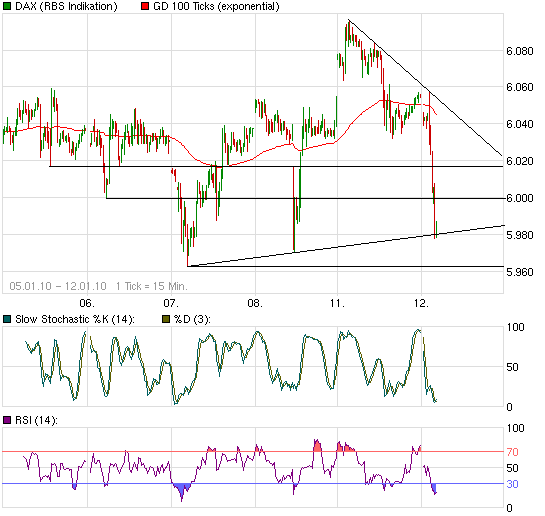The width and height of the screenshot is (545, 516).
Task: Click the '06.' date axis label
Action: coord(87,303)
